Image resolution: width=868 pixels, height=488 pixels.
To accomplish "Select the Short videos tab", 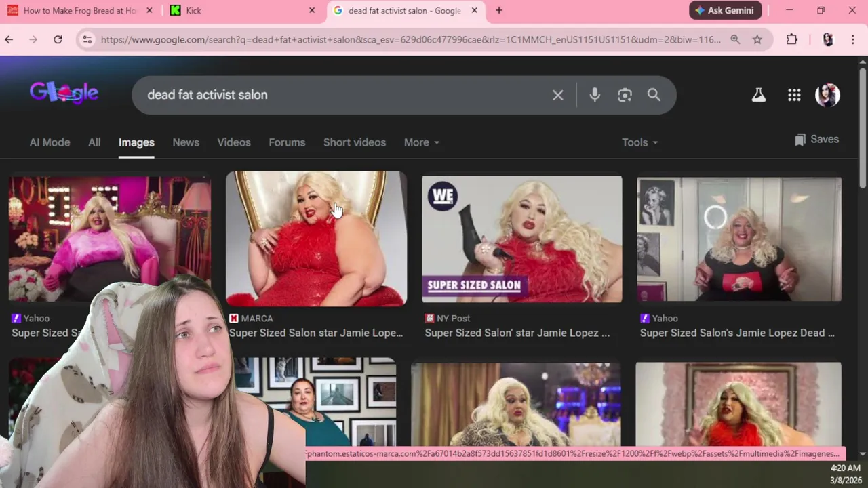I will (355, 142).
